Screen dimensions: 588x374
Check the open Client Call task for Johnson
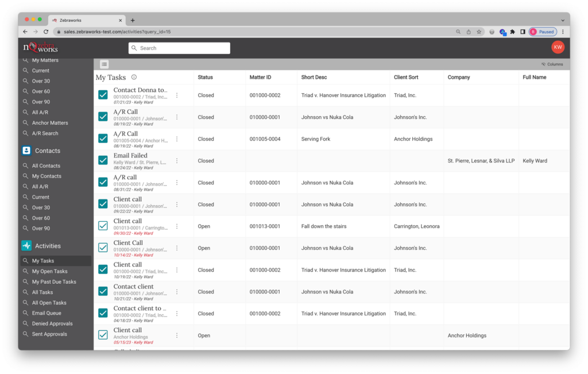[102, 247]
